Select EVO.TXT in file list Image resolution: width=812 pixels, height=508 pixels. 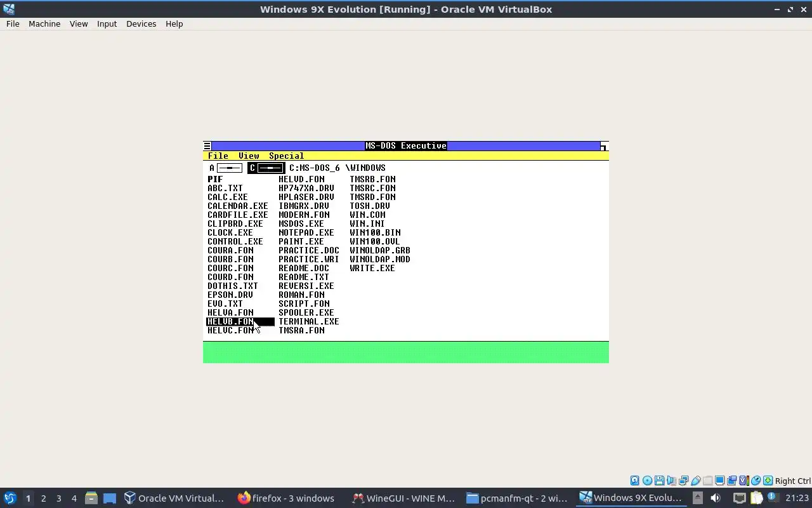(225, 304)
